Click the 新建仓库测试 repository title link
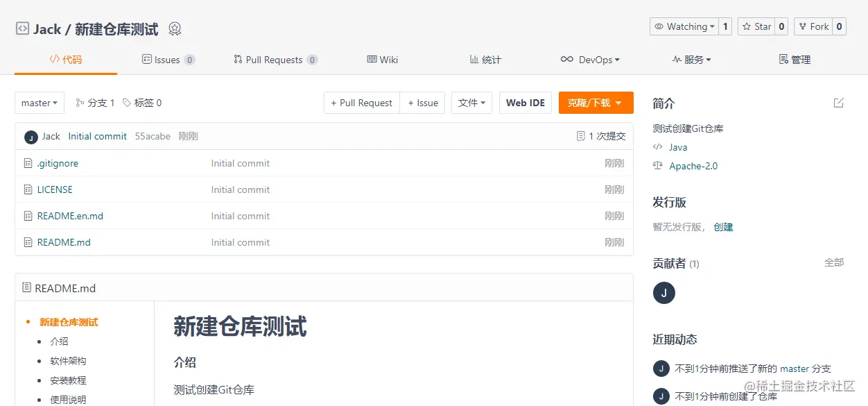 coord(116,29)
